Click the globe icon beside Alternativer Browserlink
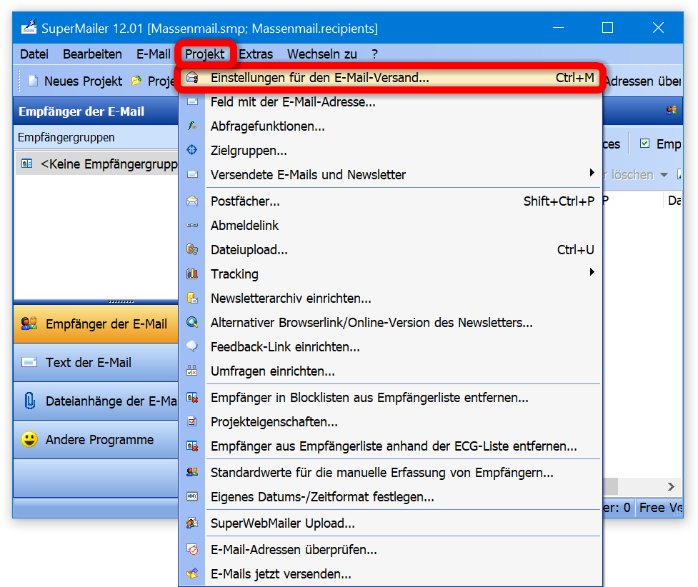The height and width of the screenshot is (587, 698). pos(192,322)
